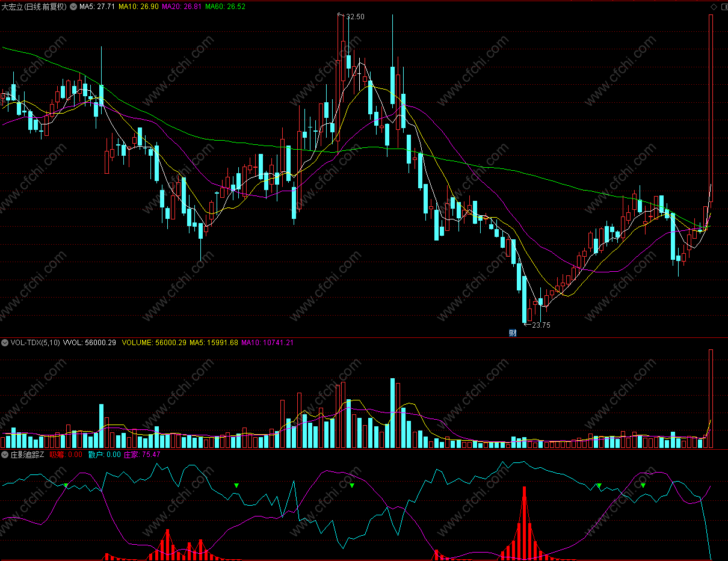Open the 庄影追踪Z indicator dropdown arrow
The image size is (728, 561).
tap(5, 455)
